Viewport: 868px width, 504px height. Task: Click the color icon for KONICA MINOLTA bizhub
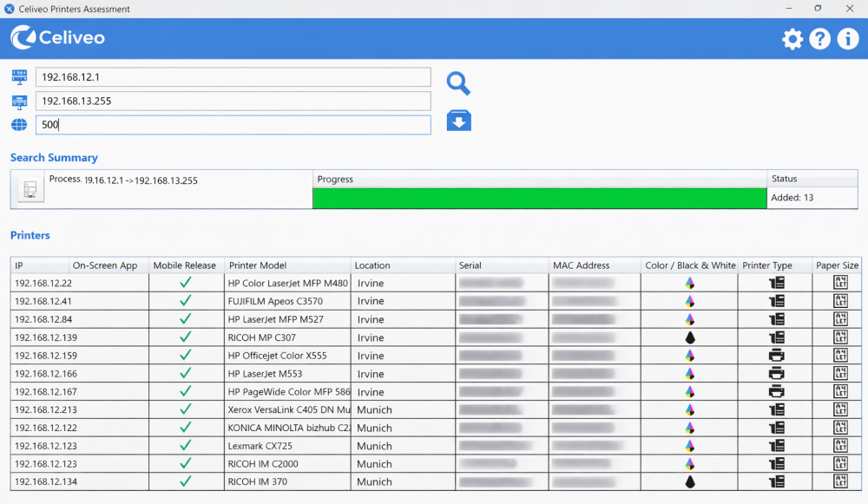click(689, 428)
